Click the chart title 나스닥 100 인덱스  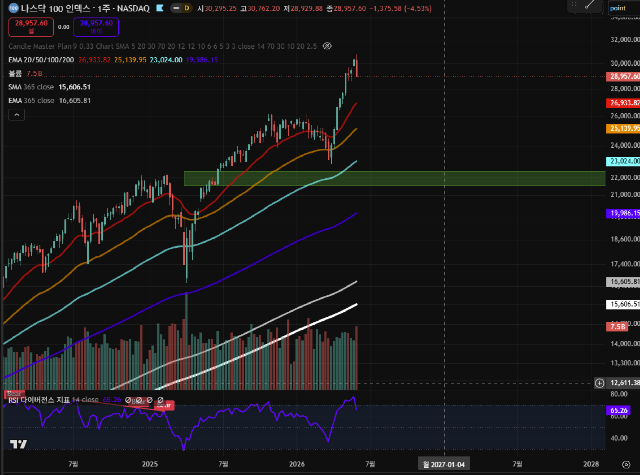click(x=56, y=8)
